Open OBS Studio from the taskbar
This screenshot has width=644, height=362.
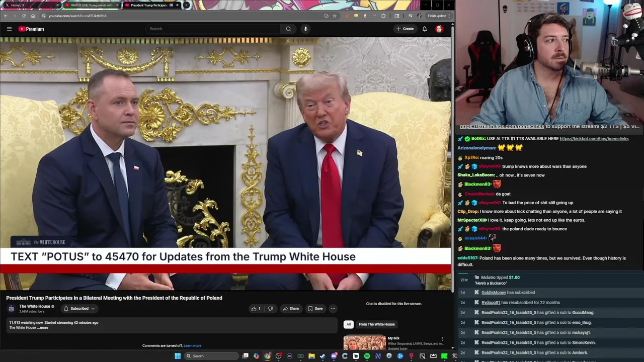click(x=278, y=356)
